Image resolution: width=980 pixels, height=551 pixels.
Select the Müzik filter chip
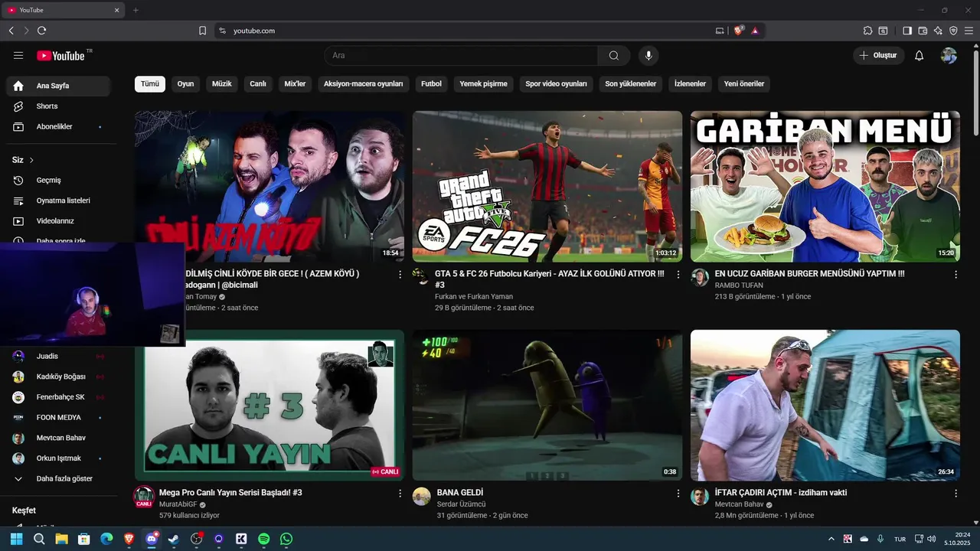pyautogui.click(x=222, y=84)
